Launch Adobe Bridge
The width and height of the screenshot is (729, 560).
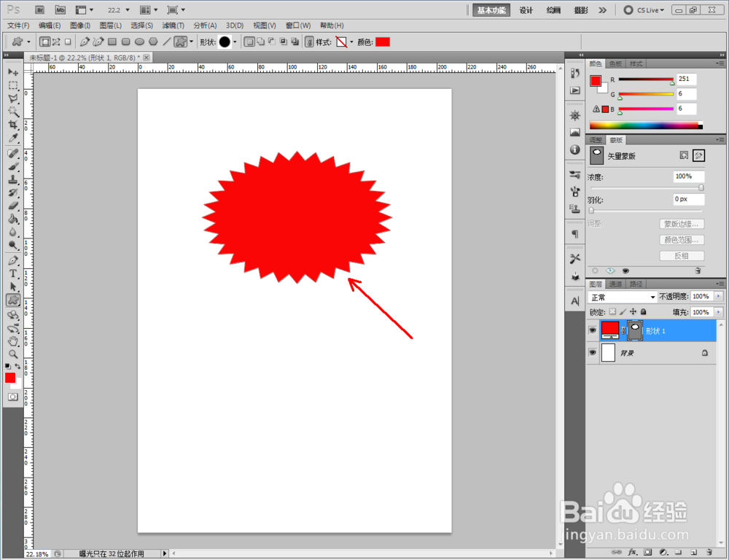pos(40,9)
